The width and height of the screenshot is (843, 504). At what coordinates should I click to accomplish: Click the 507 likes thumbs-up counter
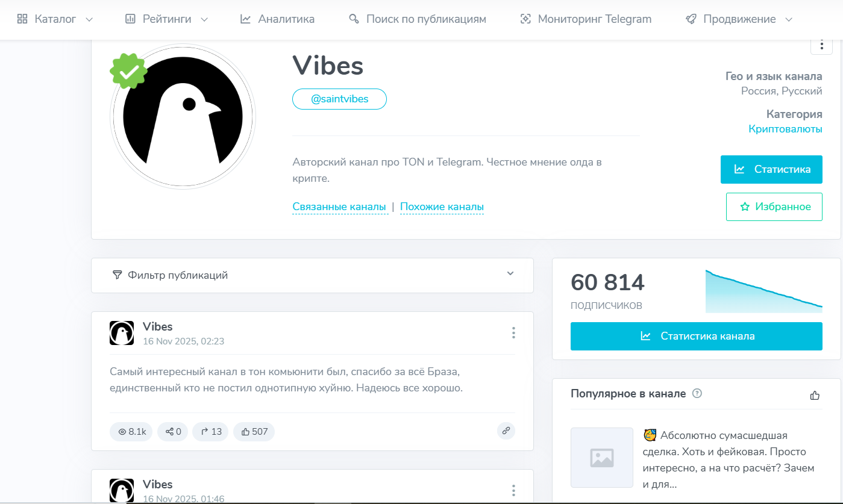pos(254,432)
